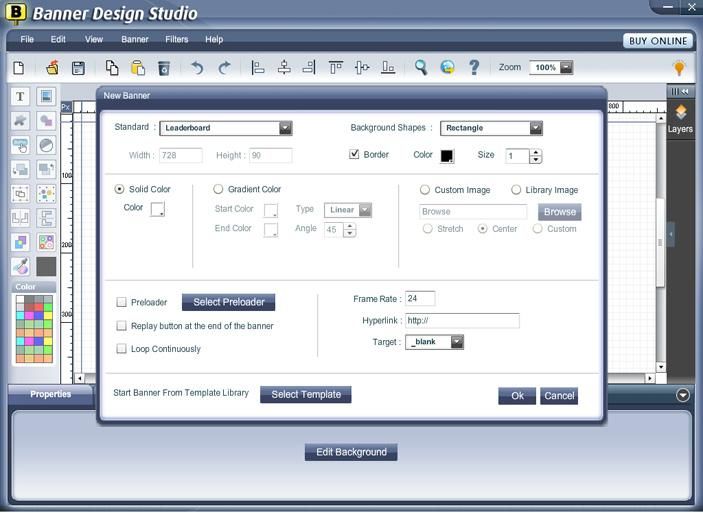The height and width of the screenshot is (513, 703).
Task: Click the Align Left icon
Action: point(258,68)
